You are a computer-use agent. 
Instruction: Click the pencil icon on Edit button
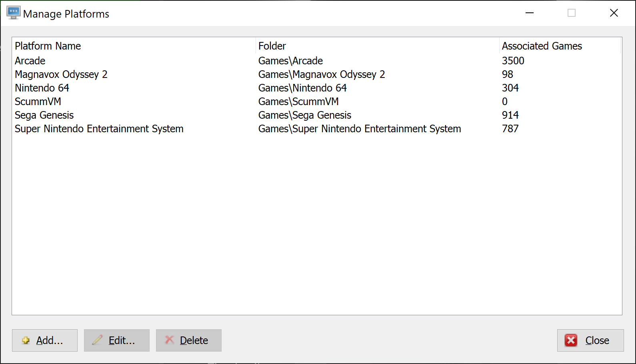point(97,340)
